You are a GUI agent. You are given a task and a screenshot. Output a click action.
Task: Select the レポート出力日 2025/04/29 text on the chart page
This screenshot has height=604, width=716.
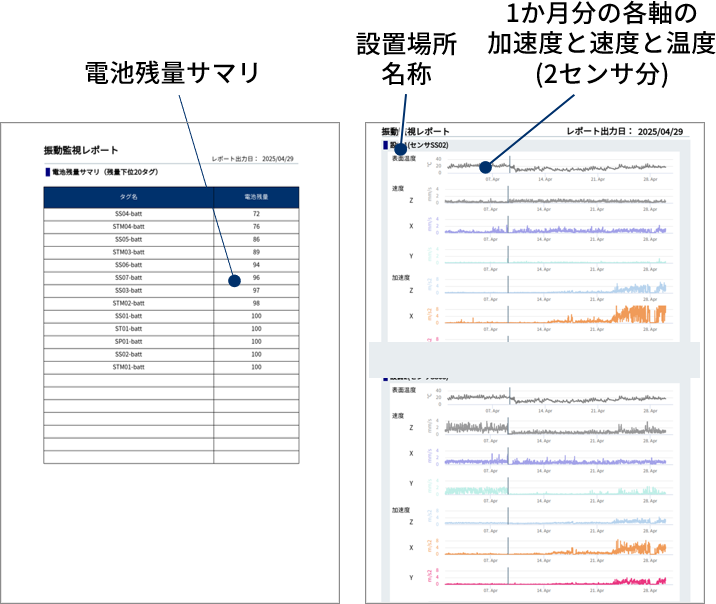click(625, 131)
